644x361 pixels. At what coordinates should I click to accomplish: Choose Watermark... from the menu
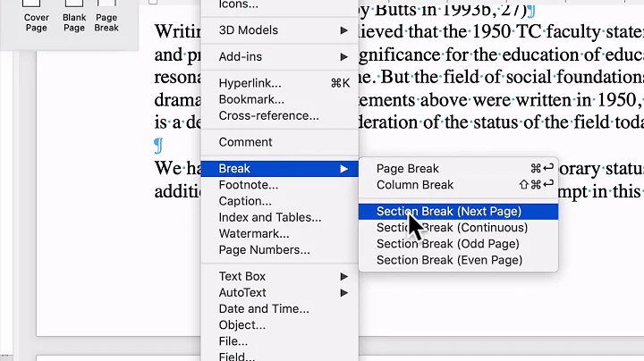(x=279, y=234)
